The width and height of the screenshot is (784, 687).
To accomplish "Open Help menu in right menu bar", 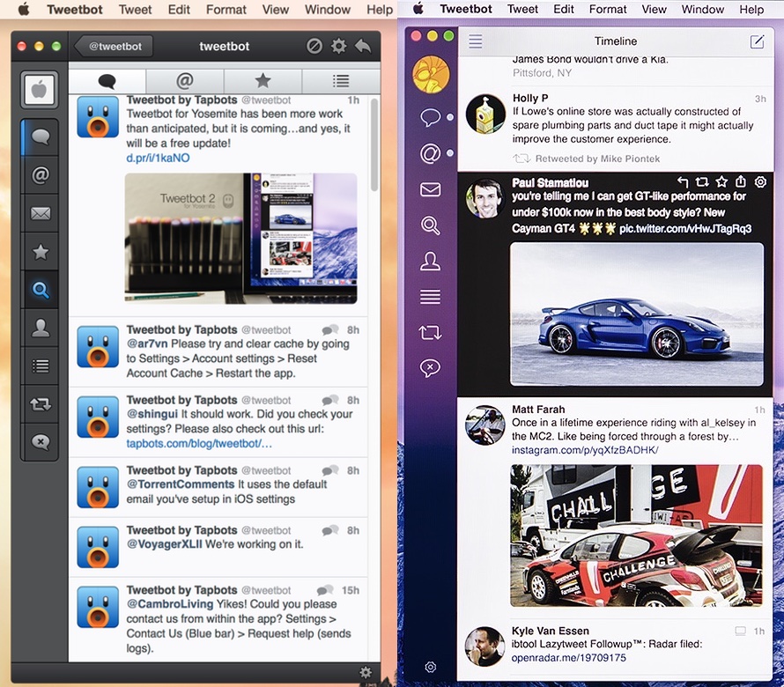I will coord(751,9).
